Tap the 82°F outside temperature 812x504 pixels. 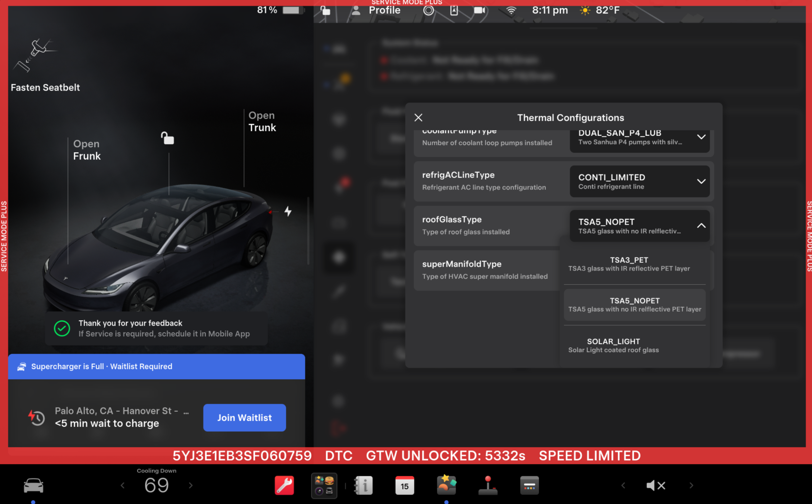(x=608, y=10)
